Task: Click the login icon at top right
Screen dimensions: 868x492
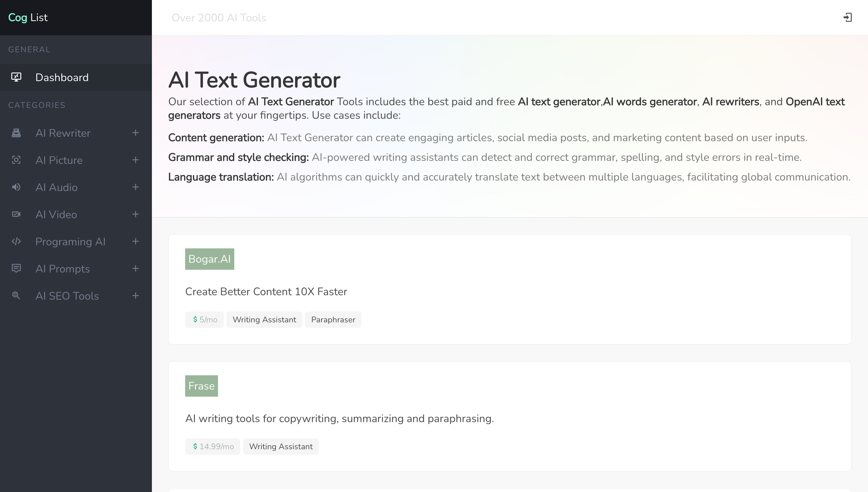Action: tap(847, 17)
